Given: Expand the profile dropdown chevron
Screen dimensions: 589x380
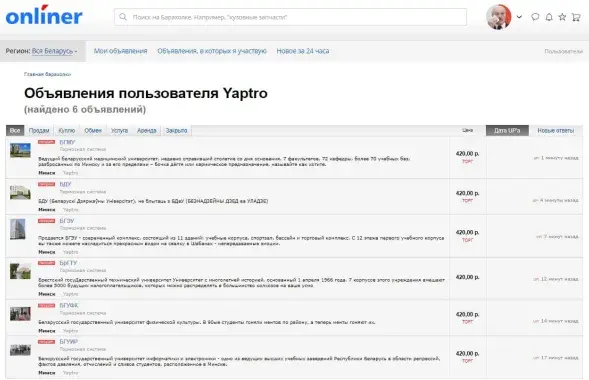Looking at the screenshot, I should (x=519, y=17).
